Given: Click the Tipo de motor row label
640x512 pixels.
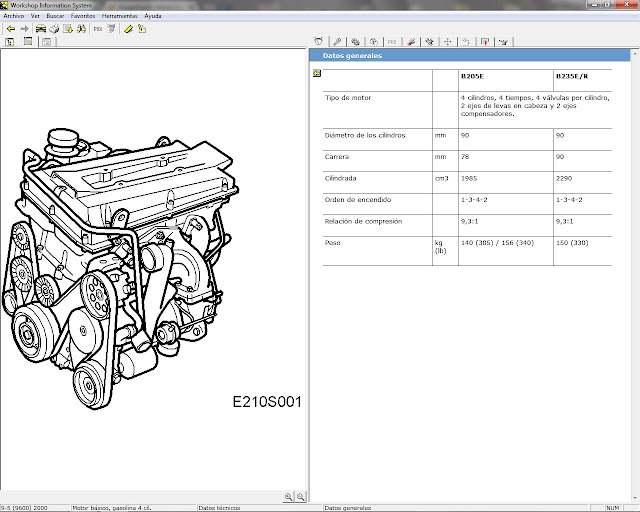Looking at the screenshot, I should [x=348, y=98].
